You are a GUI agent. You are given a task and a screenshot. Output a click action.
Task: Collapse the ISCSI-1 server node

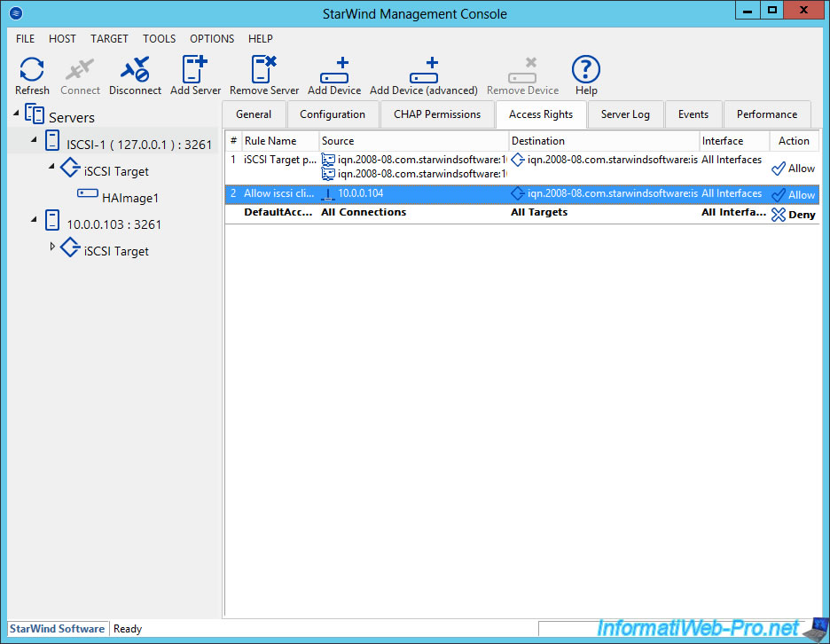[34, 140]
